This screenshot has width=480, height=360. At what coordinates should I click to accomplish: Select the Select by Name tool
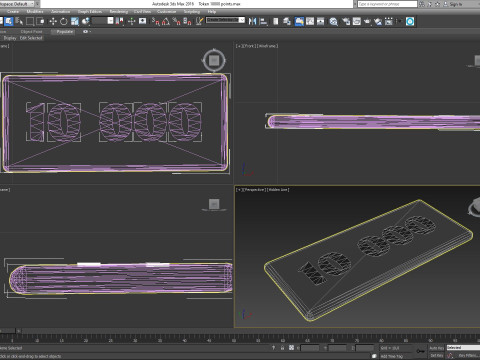coord(19,22)
